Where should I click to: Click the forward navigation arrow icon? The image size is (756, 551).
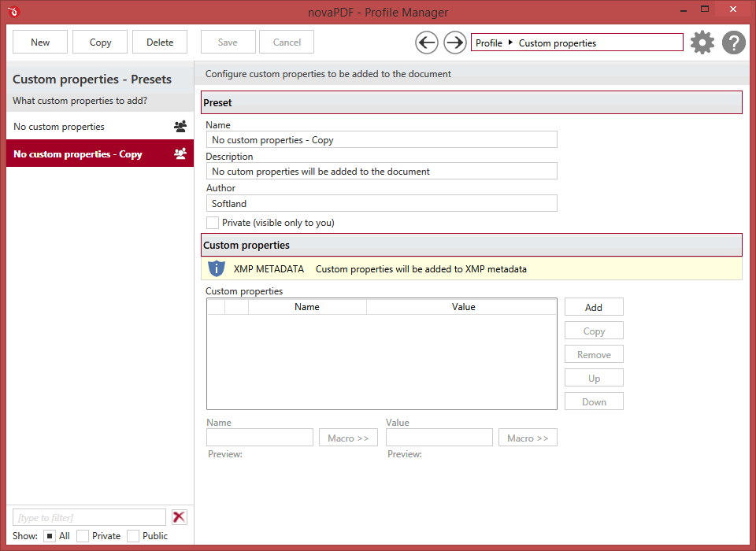[454, 43]
